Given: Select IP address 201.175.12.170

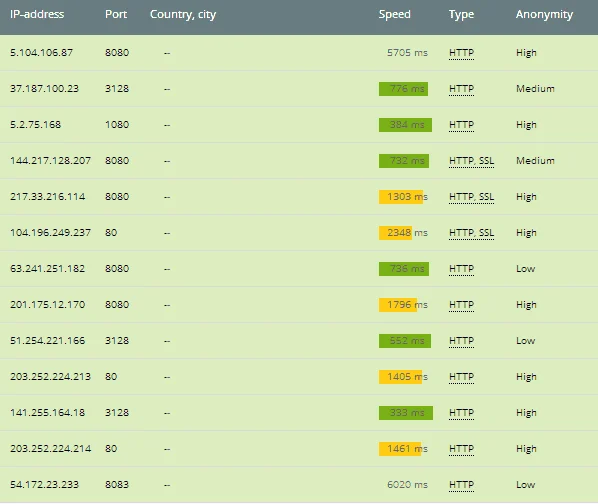Looking at the screenshot, I should 48,305.
